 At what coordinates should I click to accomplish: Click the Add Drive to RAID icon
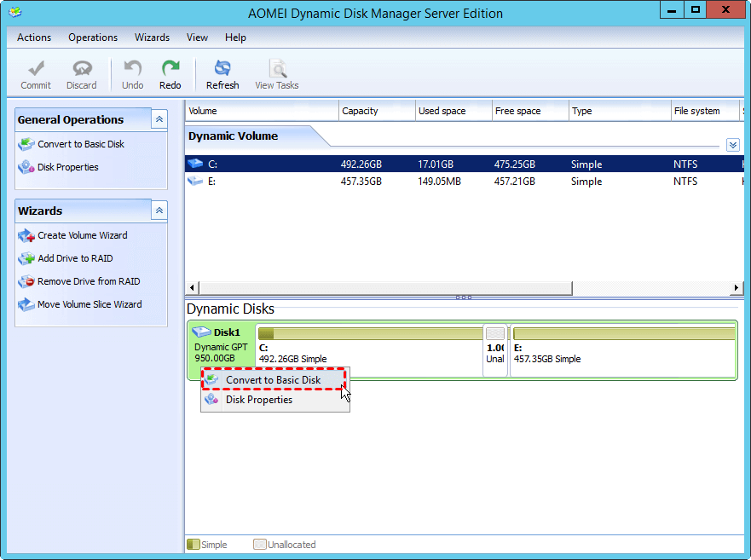(26, 258)
